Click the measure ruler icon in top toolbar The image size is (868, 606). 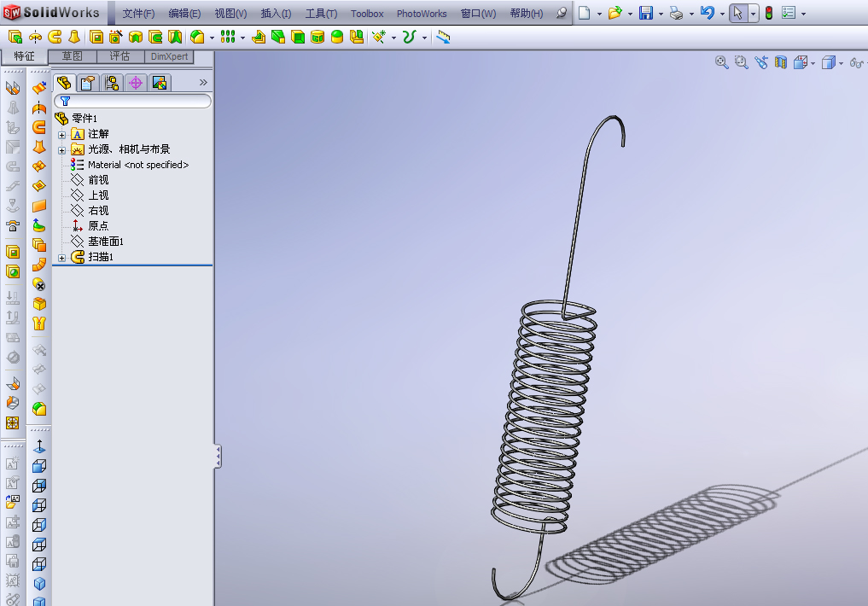[444, 37]
